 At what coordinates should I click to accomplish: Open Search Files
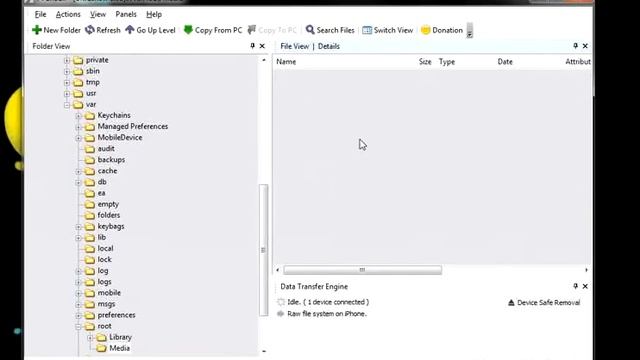(x=330, y=30)
